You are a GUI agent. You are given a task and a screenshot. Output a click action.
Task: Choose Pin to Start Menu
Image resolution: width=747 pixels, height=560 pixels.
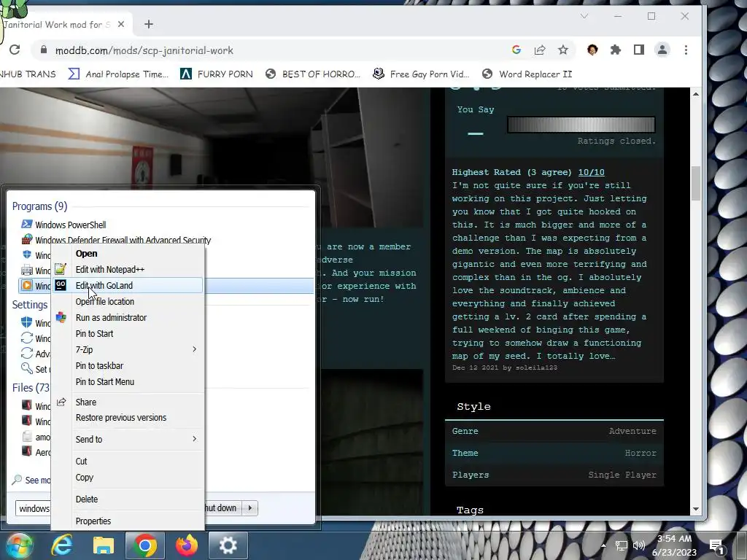point(128,382)
